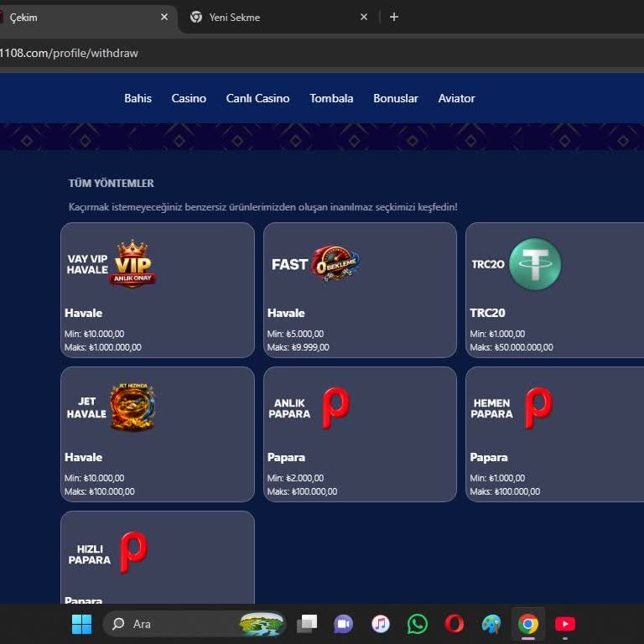Viewport: 644px width, 644px height.
Task: Go to Canlı Casino
Action: 257,99
